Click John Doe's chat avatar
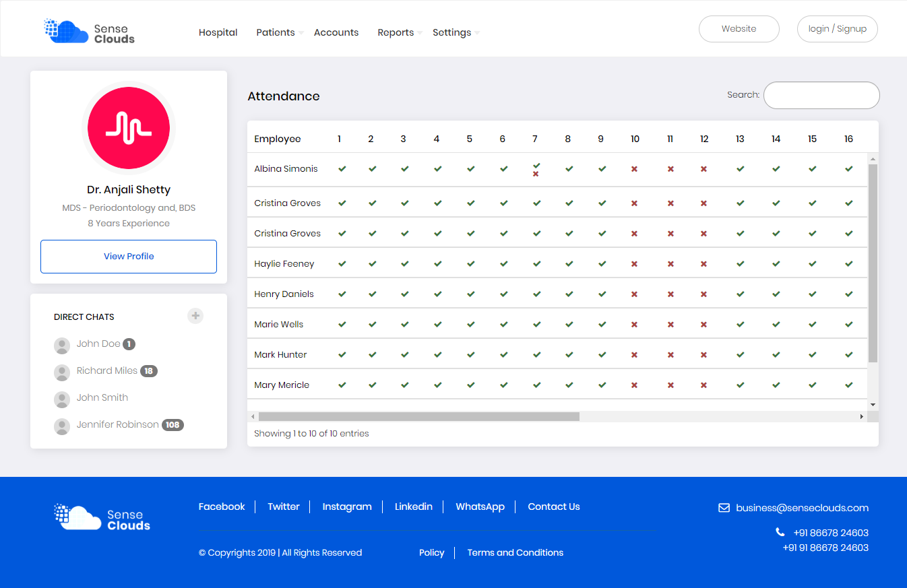907x588 pixels. 62,346
